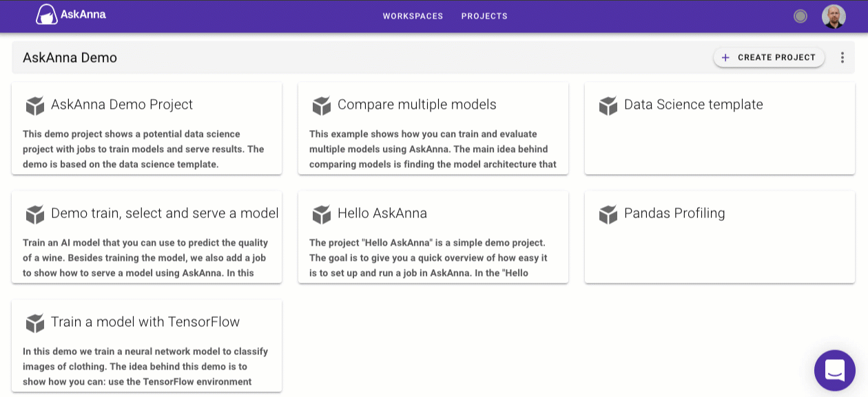Open the three-dot options menu
The width and height of the screenshot is (868, 397).
tap(842, 58)
